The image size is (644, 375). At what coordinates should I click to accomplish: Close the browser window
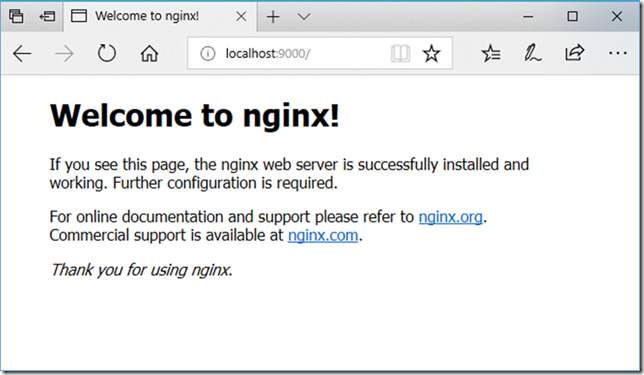tap(617, 16)
